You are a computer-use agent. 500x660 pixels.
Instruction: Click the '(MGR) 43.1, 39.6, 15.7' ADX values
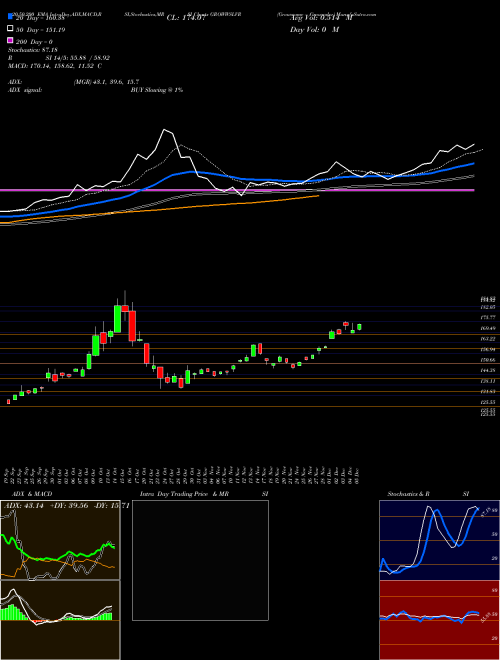106,82
